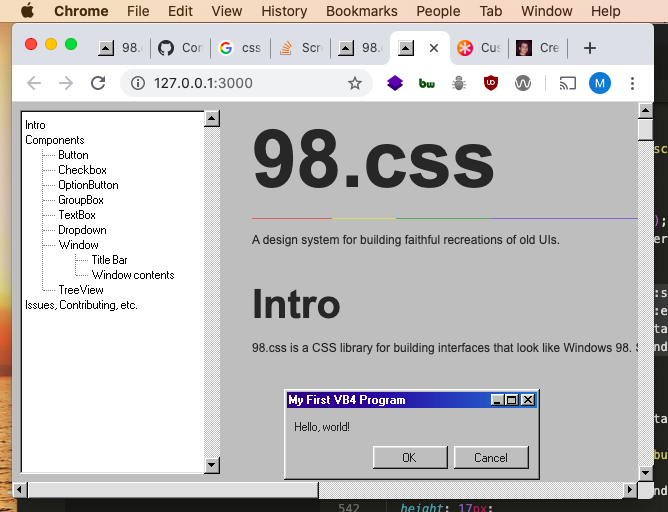Screen dimensions: 668x512
Task: Open Chrome three-dot menu
Action: [632, 83]
